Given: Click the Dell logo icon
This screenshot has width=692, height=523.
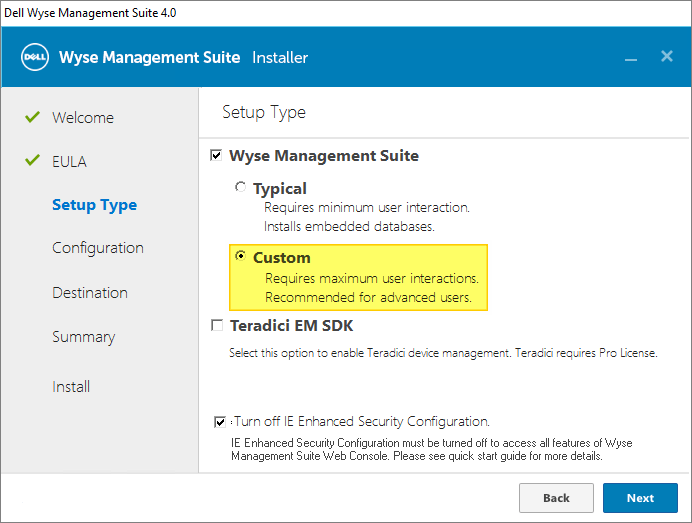Looking at the screenshot, I should coord(36,57).
